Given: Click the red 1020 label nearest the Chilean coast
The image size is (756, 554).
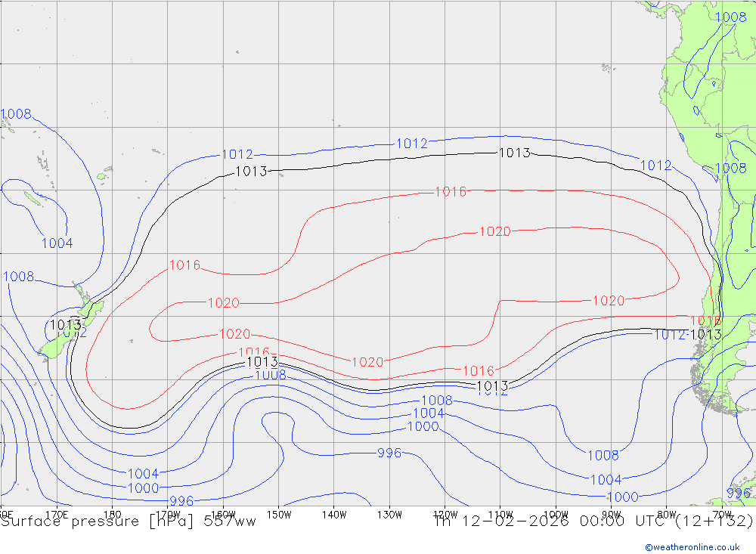Looking at the screenshot, I should click(x=609, y=301).
